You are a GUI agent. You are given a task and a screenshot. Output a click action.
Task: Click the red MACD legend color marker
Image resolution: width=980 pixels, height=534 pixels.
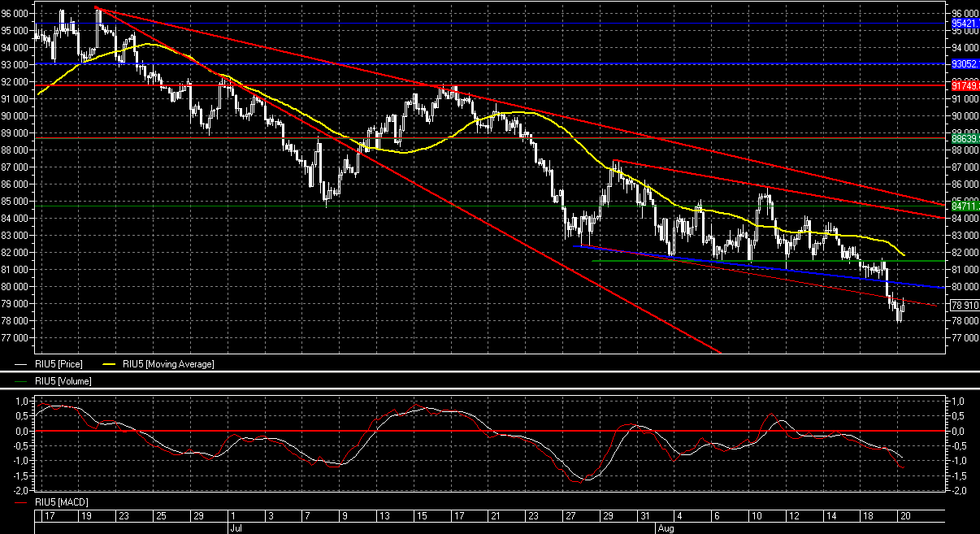pos(23,502)
